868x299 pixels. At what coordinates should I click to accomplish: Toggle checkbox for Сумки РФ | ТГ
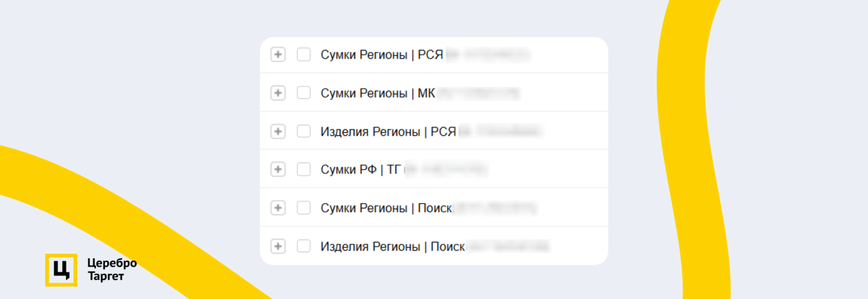(304, 169)
